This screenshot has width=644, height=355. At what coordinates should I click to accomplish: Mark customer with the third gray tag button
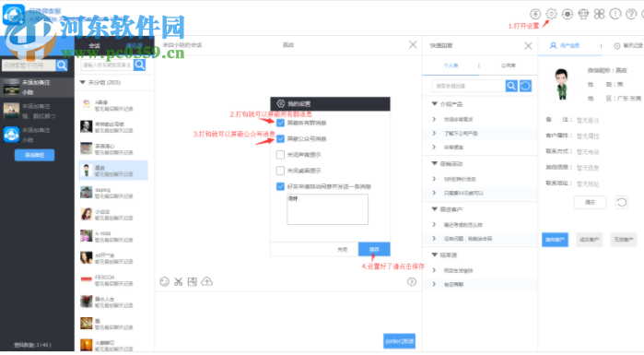624,240
